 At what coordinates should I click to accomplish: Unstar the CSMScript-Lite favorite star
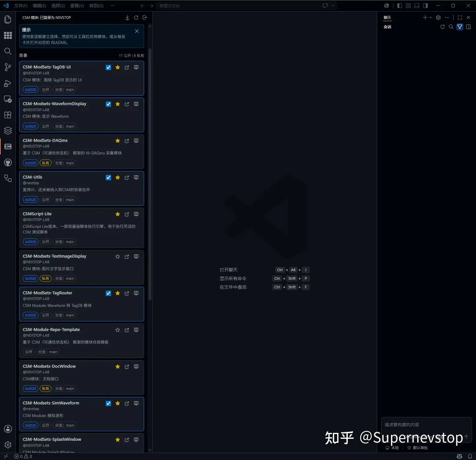[118, 214]
